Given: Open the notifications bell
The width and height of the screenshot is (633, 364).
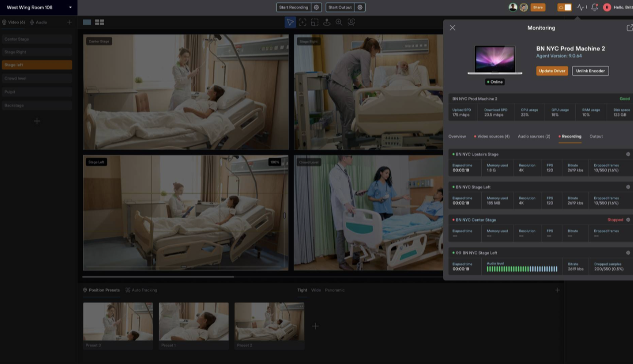Looking at the screenshot, I should pyautogui.click(x=594, y=7).
